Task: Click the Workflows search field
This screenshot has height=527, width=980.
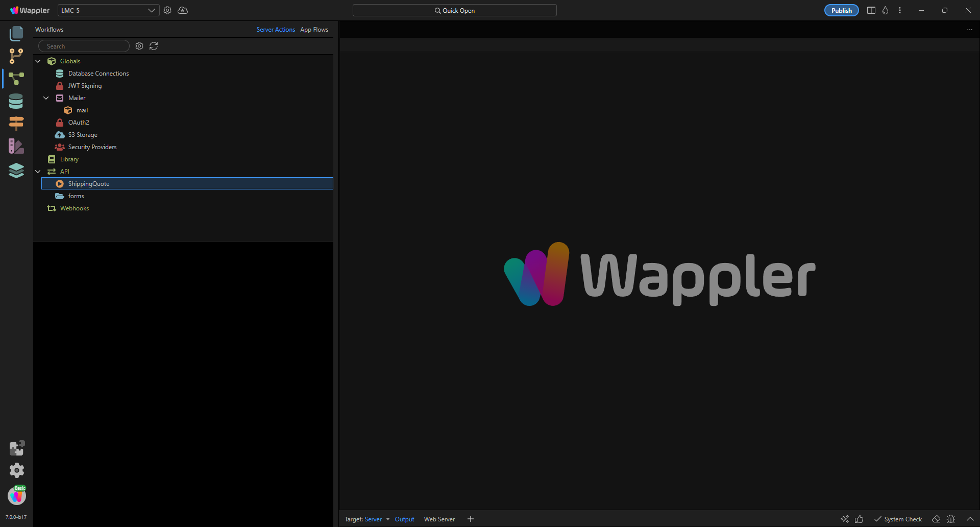Action: (x=84, y=46)
